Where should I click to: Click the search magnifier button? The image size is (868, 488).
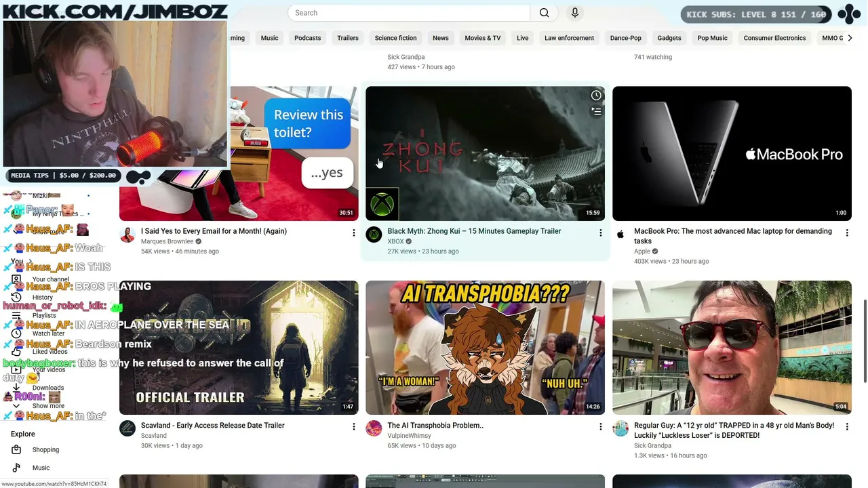544,13
